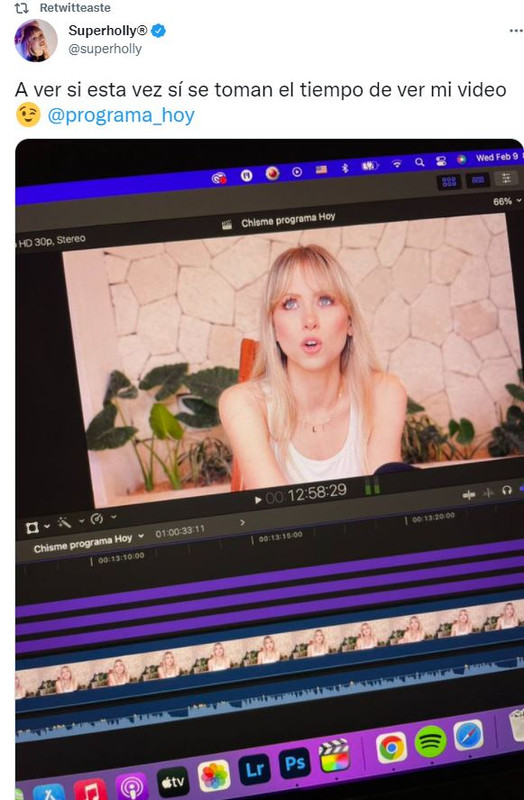Open Control Center in the menu bar
The width and height of the screenshot is (524, 800).
pyautogui.click(x=441, y=161)
